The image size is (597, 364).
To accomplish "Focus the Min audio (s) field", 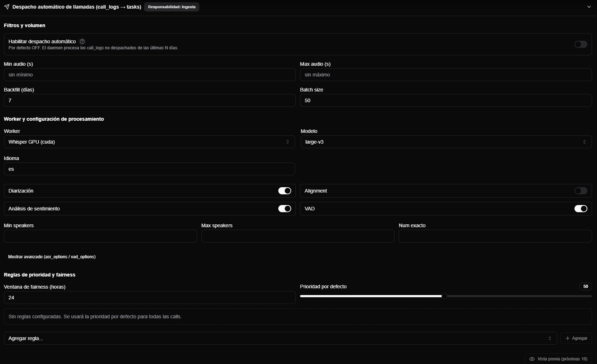I will pos(150,75).
